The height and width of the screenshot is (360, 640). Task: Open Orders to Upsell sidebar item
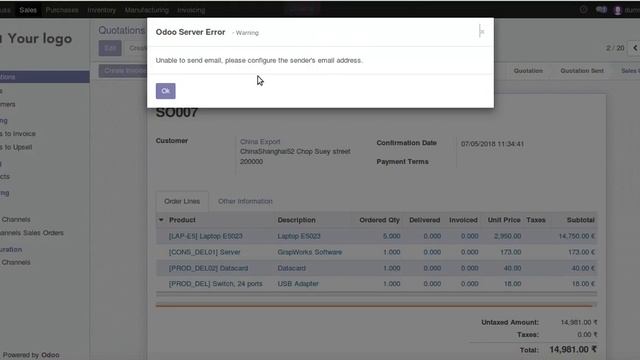16,147
